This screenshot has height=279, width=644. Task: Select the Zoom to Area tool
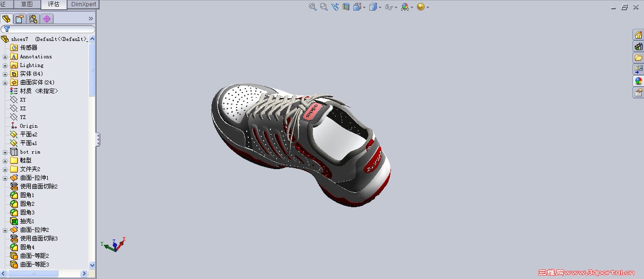[324, 7]
